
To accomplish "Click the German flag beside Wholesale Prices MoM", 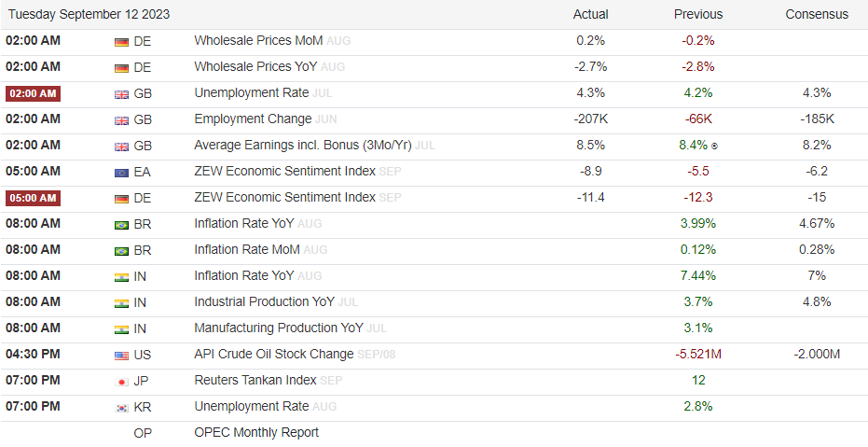I will [121, 41].
